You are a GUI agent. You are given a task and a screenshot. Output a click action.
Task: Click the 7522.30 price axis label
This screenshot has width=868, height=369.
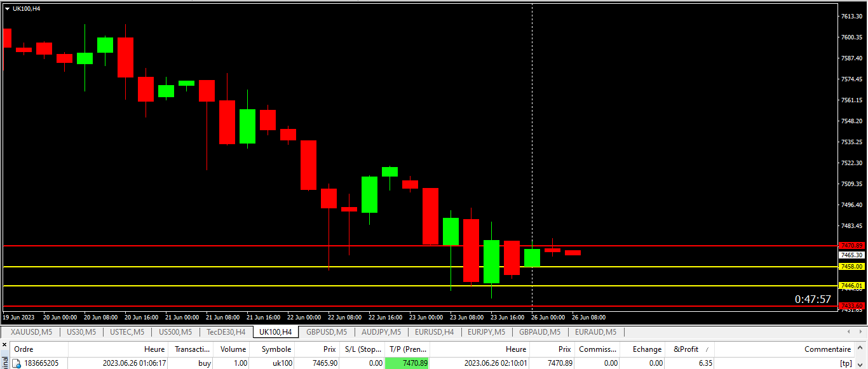pos(851,163)
